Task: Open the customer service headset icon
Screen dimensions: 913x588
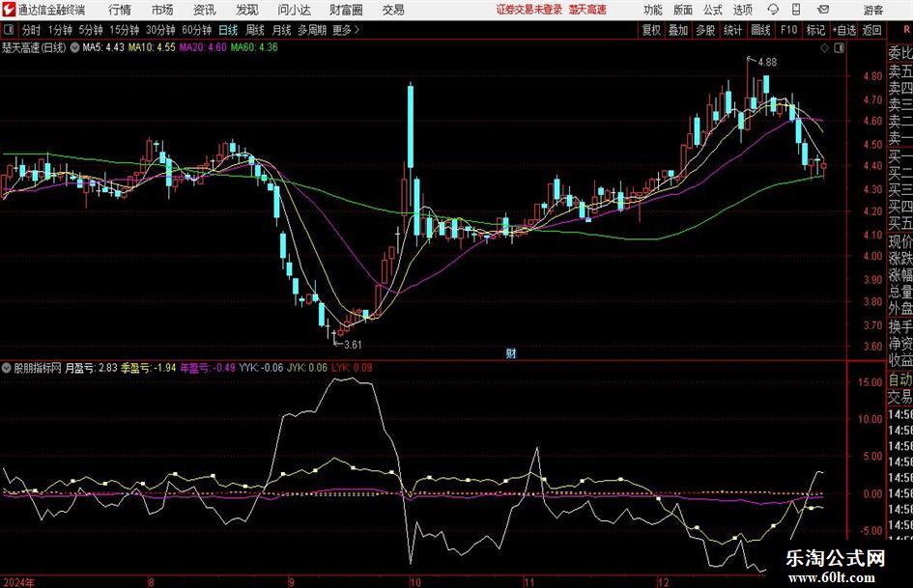Action: pos(773,10)
